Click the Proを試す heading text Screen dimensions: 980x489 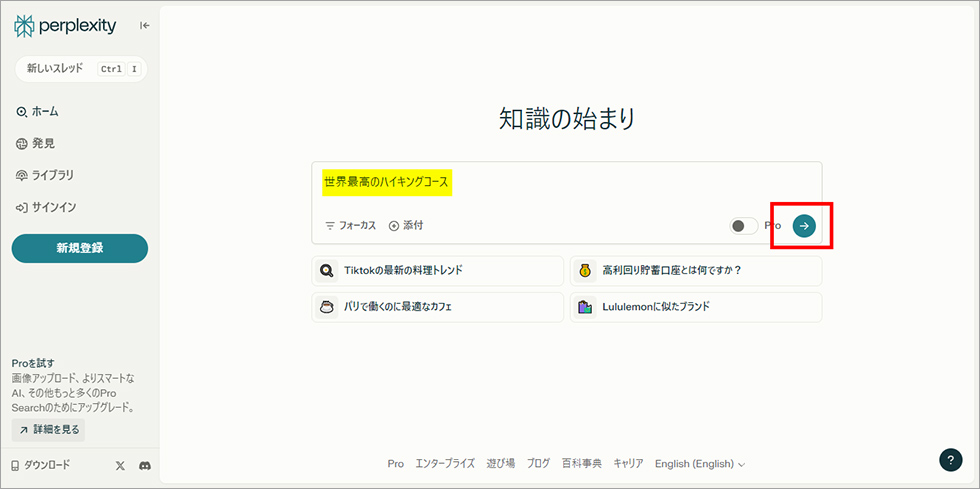(33, 363)
